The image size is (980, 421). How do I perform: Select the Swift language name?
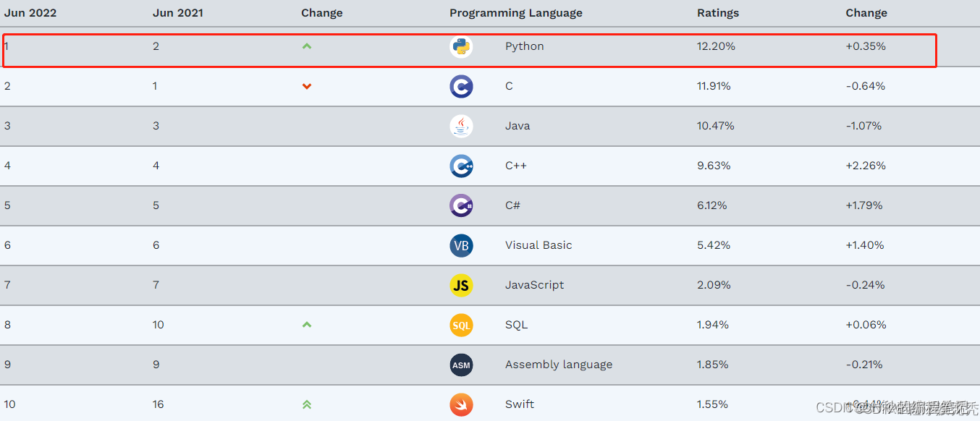520,404
